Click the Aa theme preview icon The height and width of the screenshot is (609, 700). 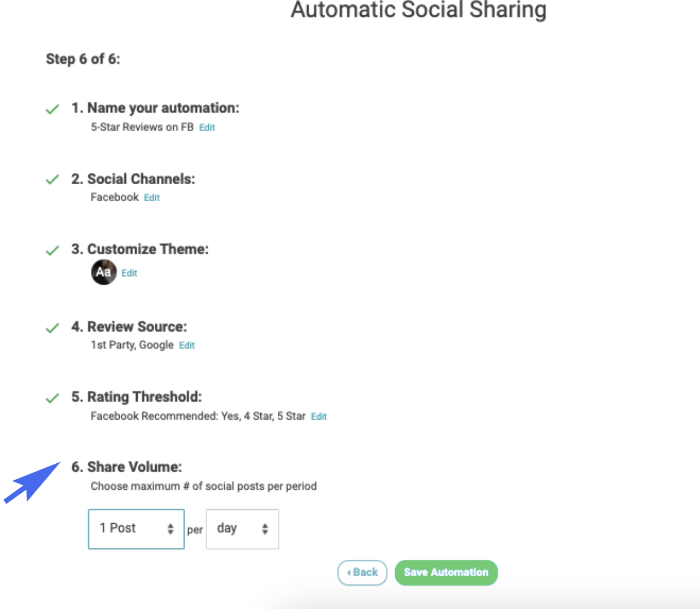tap(104, 272)
